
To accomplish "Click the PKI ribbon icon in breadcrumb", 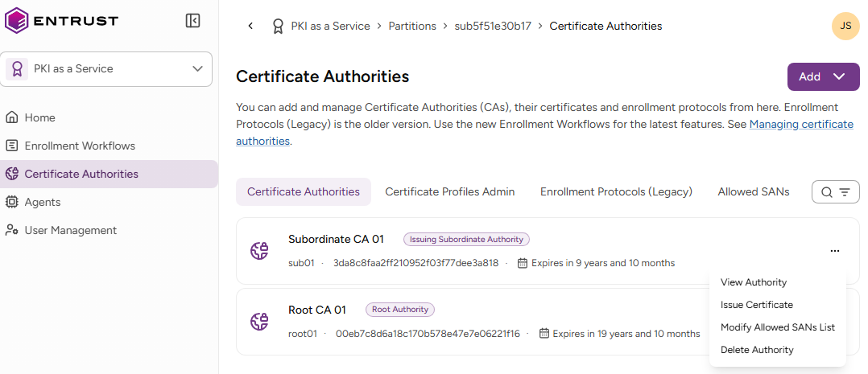I will coord(278,26).
